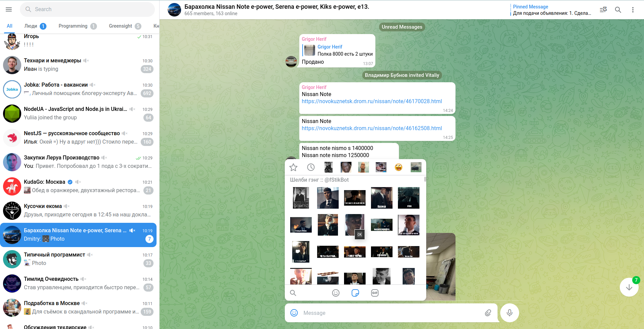Jump to the quoted Полка 8000 reply

pos(338,50)
